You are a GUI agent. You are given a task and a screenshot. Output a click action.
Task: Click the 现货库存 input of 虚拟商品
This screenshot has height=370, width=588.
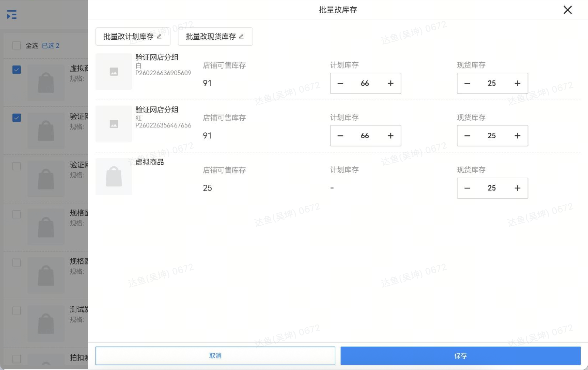coord(492,188)
